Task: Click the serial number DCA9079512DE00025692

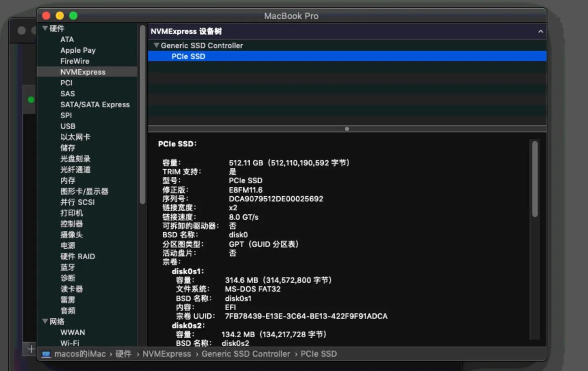Action: coord(276,199)
